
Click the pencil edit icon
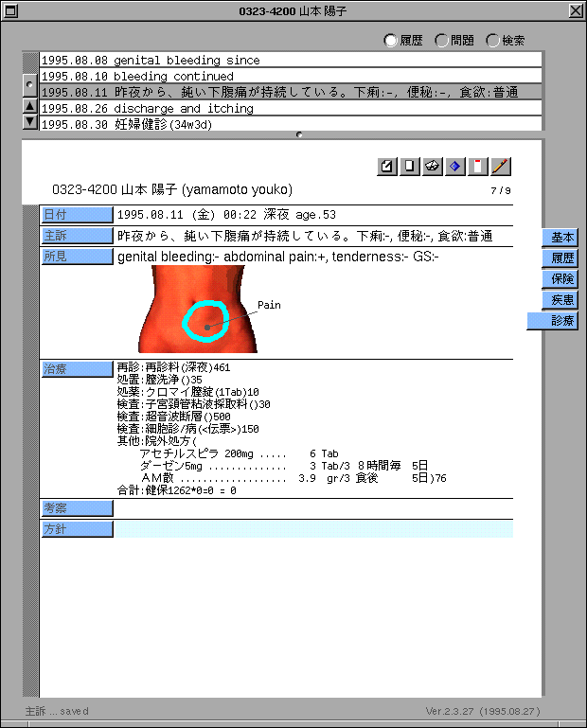(x=501, y=167)
